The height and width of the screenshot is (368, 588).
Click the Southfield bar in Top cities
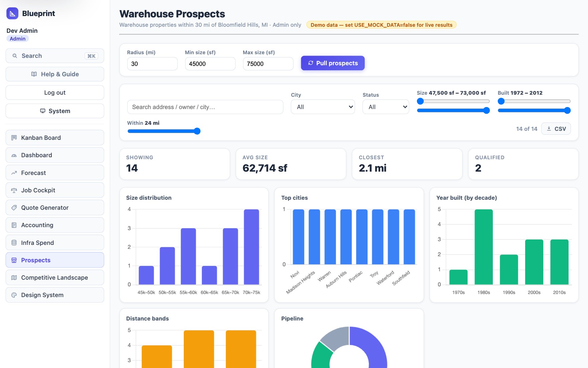409,237
